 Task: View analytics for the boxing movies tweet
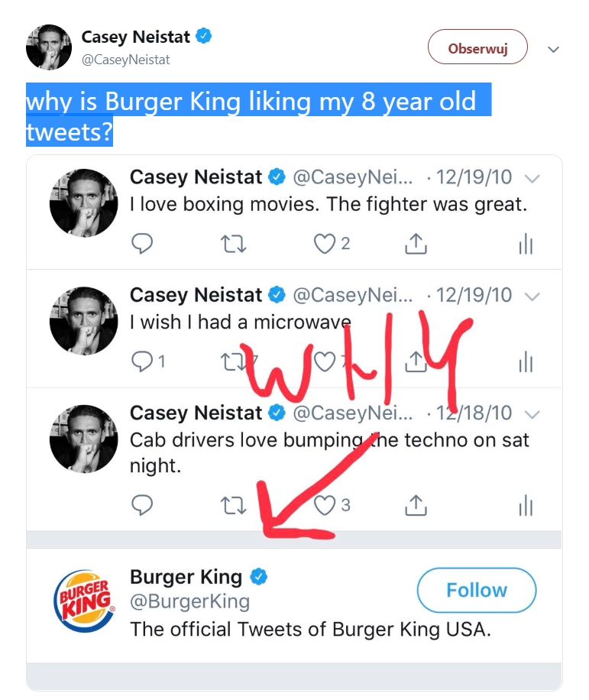pos(526,244)
